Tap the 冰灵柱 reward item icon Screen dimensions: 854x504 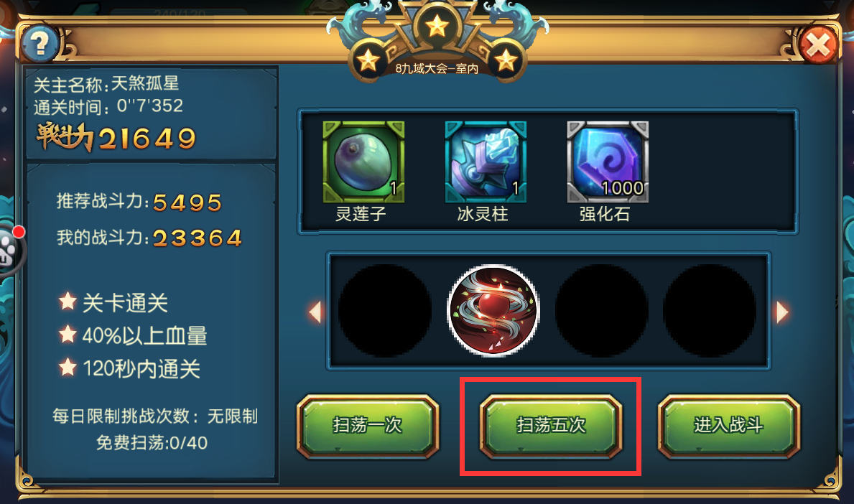tap(486, 162)
